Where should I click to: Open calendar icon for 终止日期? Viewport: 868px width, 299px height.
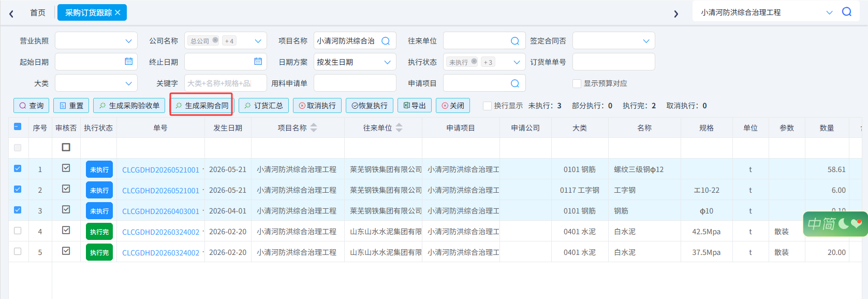(258, 61)
